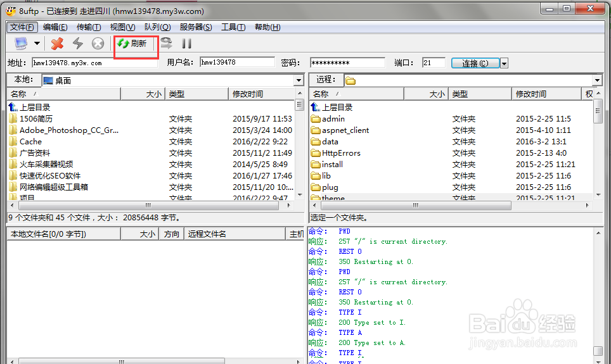This screenshot has width=611, height=364.
Task: Open the 工具(T) menu
Action: pos(233,27)
